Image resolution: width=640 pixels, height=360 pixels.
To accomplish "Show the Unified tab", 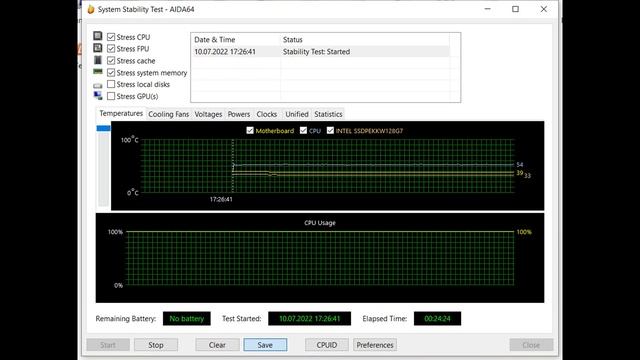I will click(297, 114).
